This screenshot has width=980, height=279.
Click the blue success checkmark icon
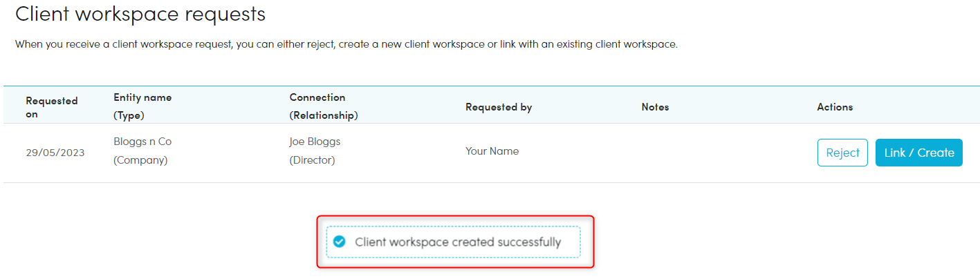[339, 242]
